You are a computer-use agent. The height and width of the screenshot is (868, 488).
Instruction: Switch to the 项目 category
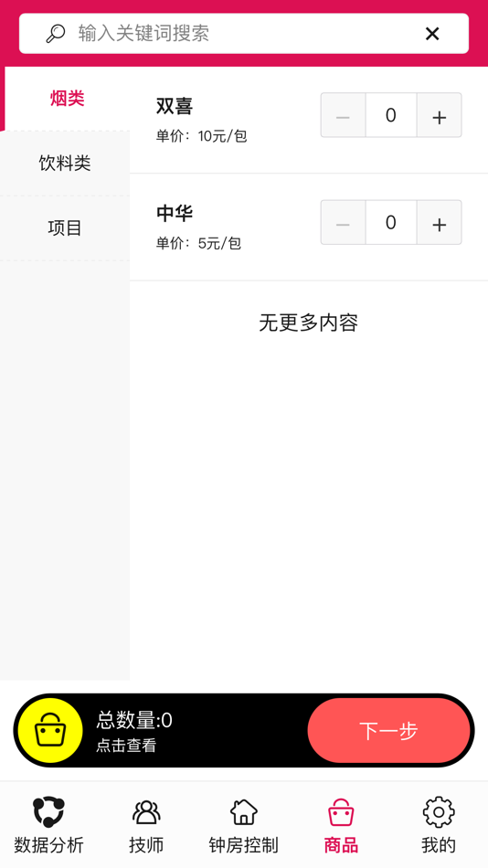pos(65,228)
